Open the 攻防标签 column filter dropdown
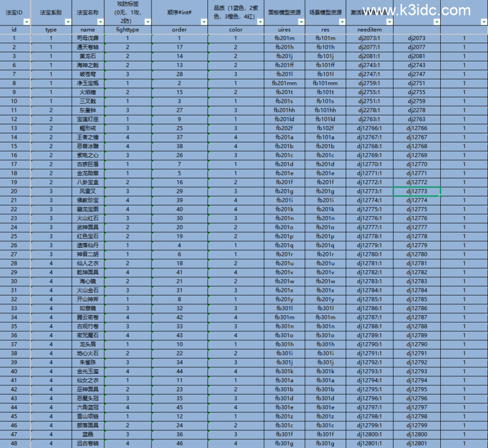Screen dimensions: 488x448 [147, 22]
